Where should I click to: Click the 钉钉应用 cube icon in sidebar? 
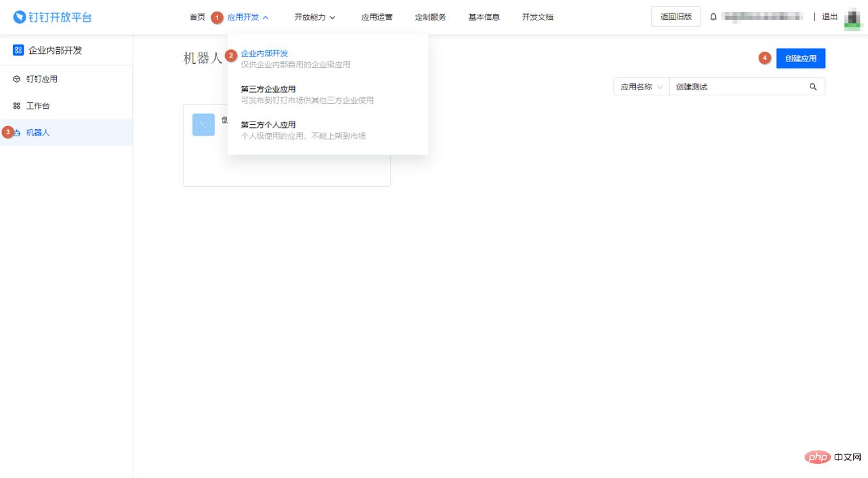[x=17, y=79]
